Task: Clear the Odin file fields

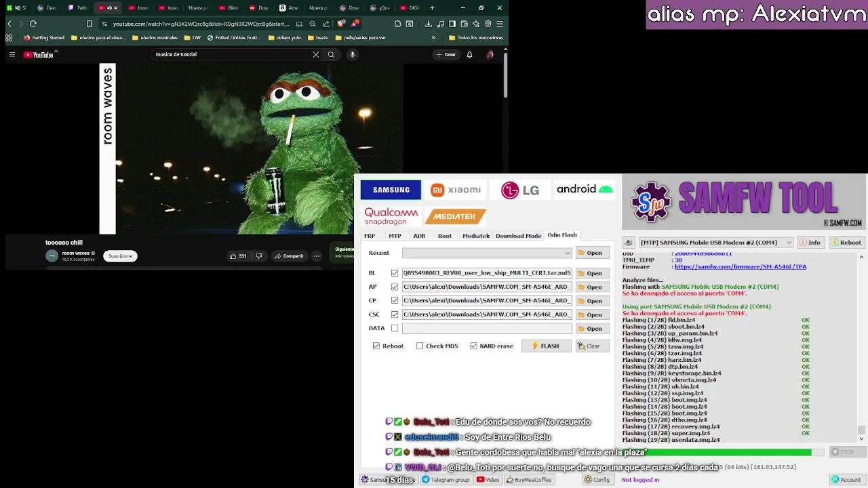Action: pyautogui.click(x=593, y=346)
